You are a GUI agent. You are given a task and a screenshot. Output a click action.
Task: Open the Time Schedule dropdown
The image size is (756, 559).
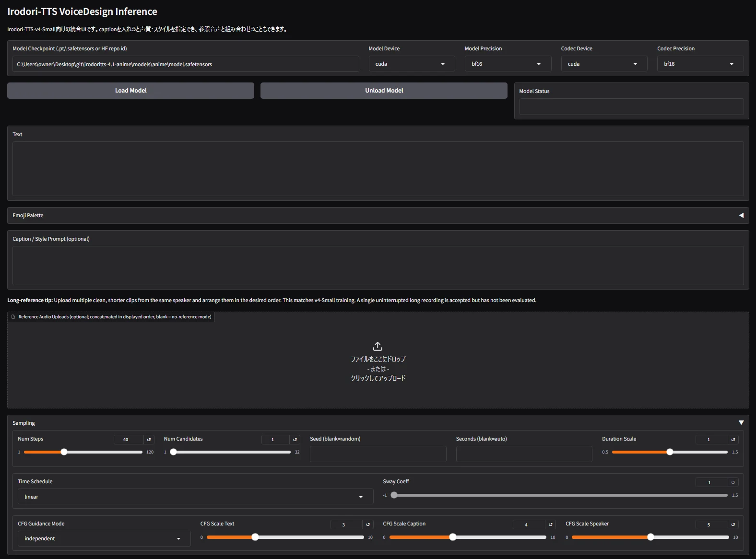tap(196, 497)
